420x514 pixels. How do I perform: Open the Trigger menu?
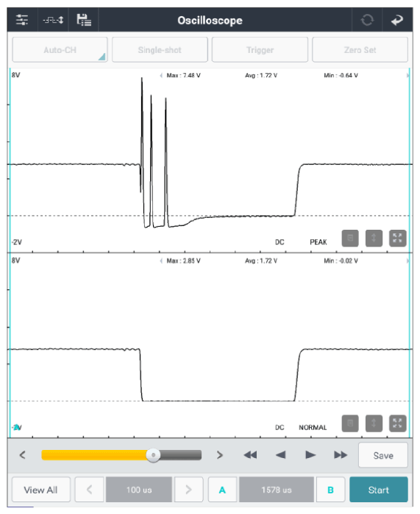tap(260, 50)
